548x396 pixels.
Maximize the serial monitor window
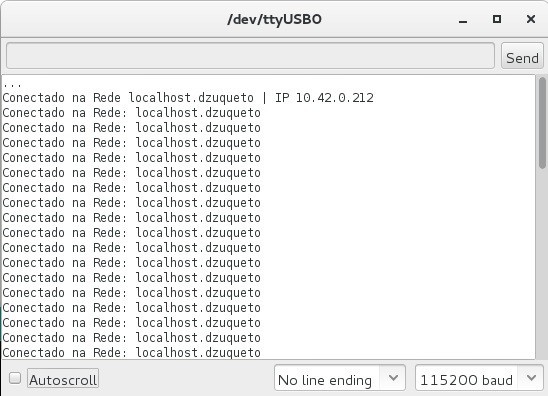point(497,19)
